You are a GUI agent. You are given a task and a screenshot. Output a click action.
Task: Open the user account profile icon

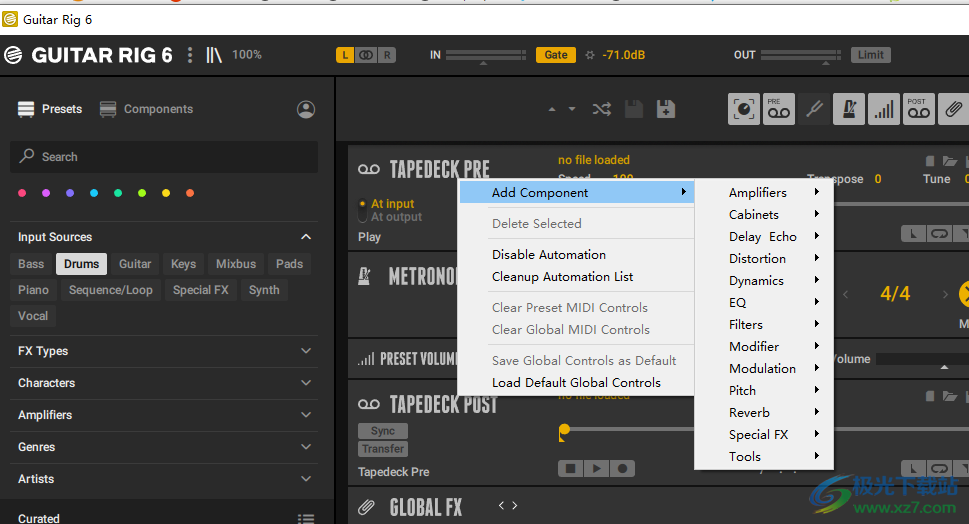coord(306,109)
